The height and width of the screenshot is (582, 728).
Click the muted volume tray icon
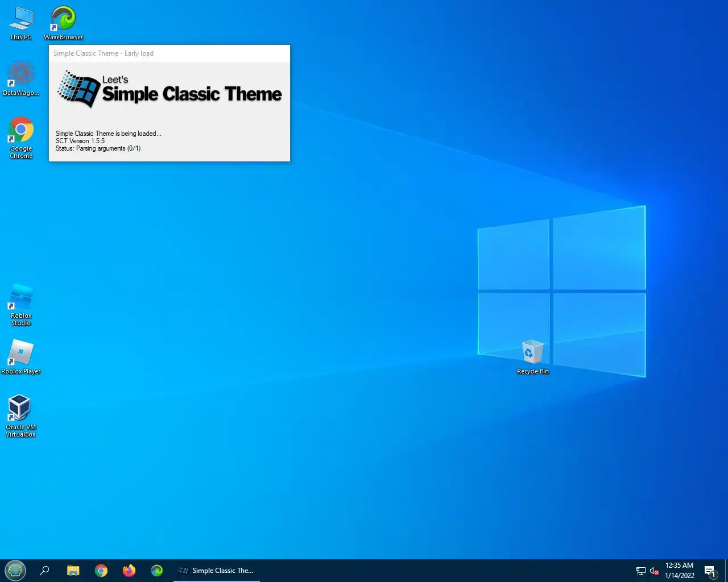pyautogui.click(x=654, y=571)
